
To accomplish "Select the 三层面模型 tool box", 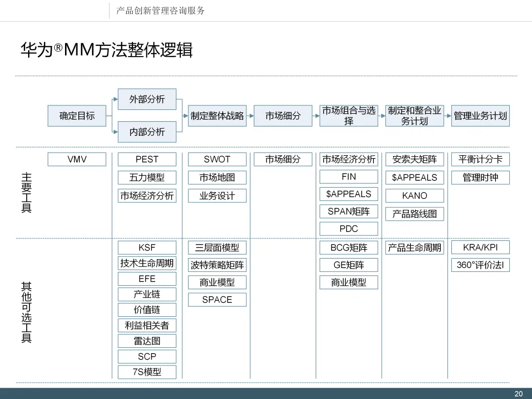I will (217, 248).
